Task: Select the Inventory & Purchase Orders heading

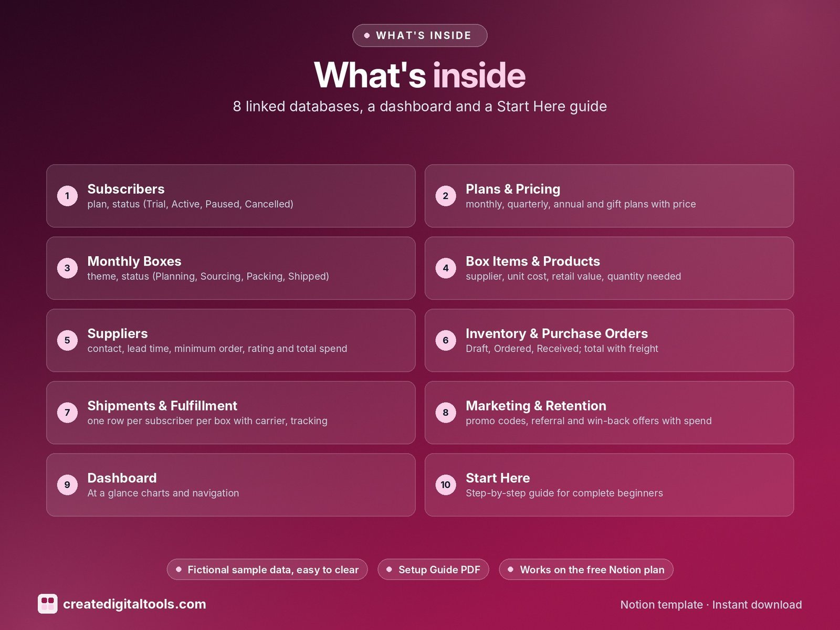Action: click(557, 334)
